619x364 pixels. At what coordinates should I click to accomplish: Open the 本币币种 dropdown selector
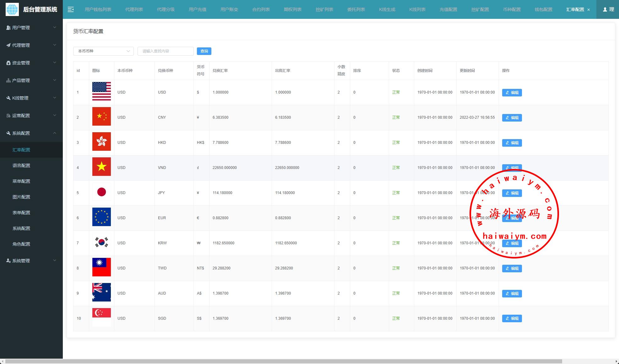103,51
